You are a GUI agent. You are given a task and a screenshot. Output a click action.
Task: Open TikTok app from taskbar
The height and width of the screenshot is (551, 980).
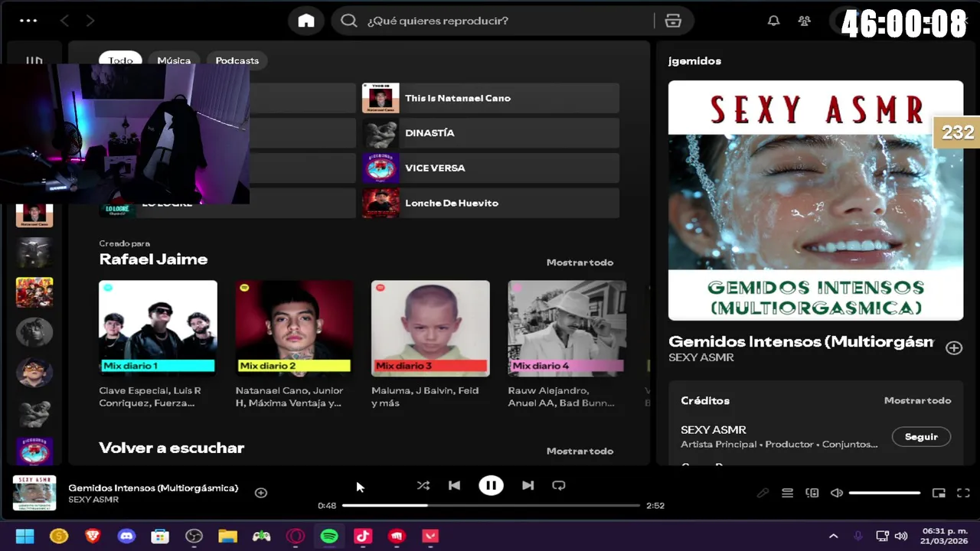click(x=363, y=536)
